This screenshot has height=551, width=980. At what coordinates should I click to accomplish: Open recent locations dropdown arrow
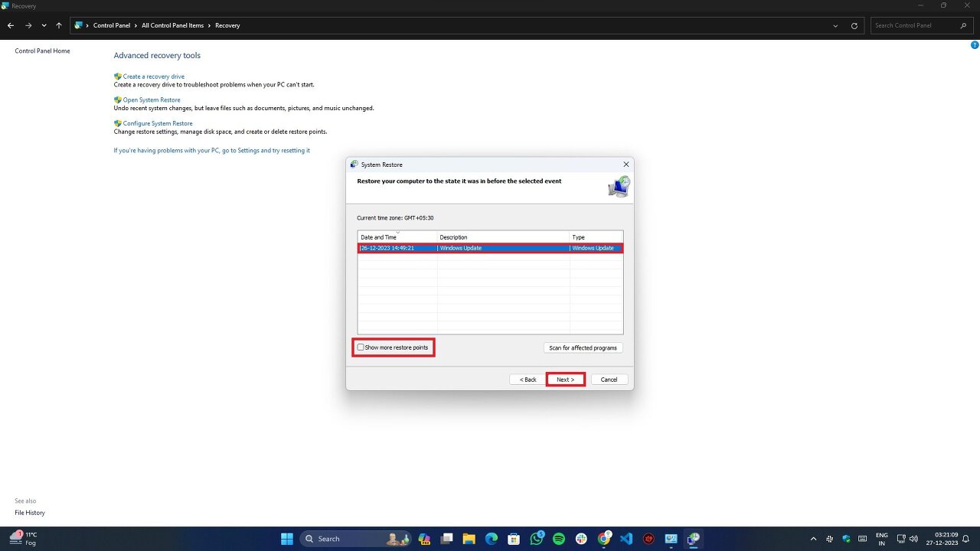coord(44,25)
